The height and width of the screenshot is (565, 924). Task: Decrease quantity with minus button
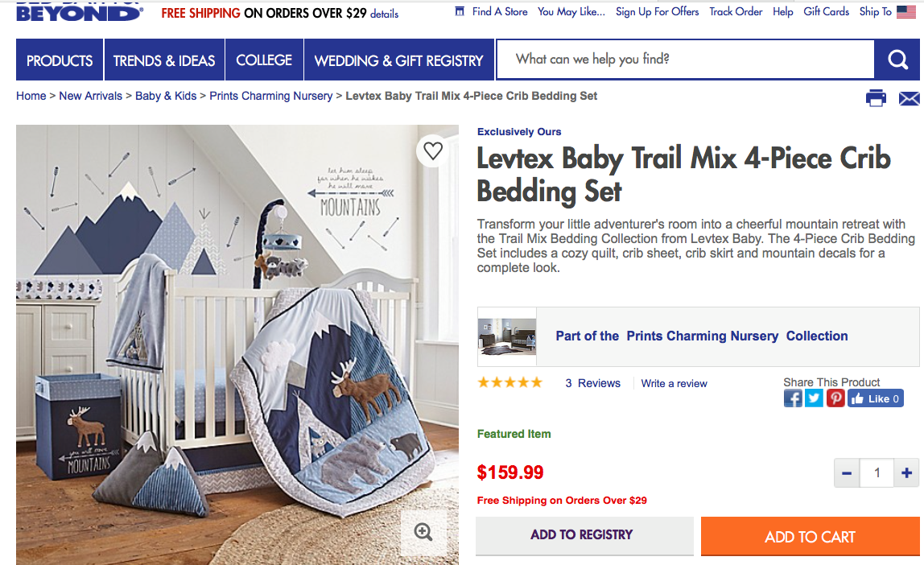tap(847, 472)
